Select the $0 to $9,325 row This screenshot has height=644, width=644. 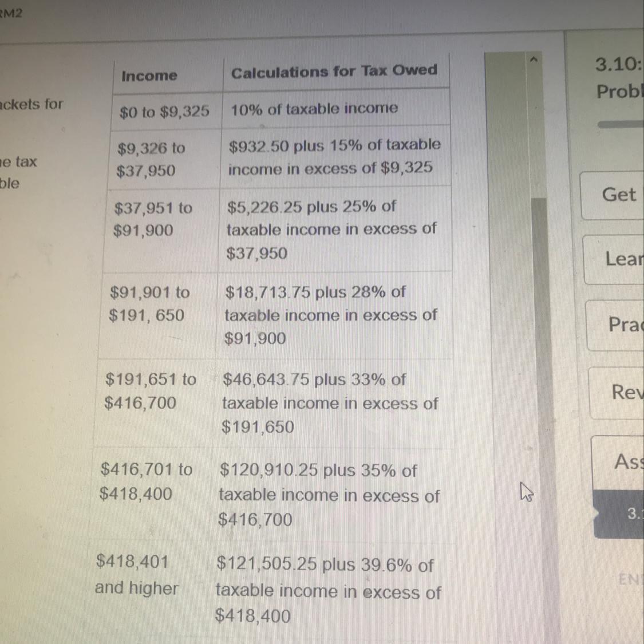[280, 109]
